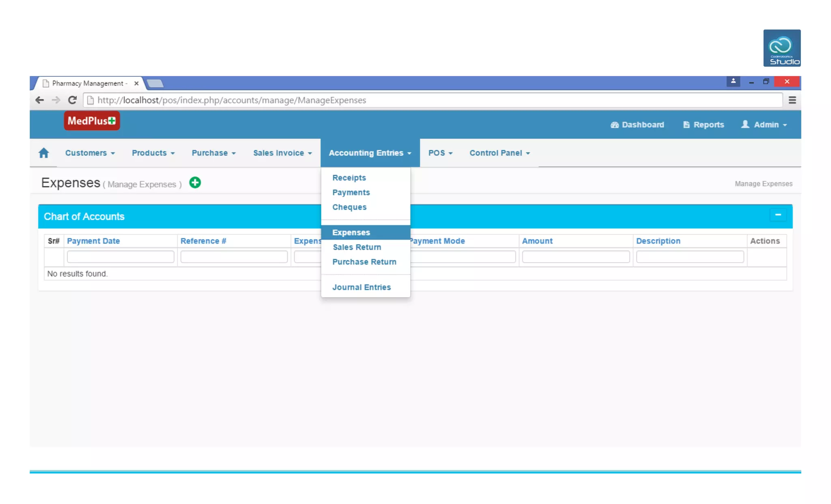This screenshot has width=831, height=504.
Task: Click the browser address bar
Action: (433, 100)
